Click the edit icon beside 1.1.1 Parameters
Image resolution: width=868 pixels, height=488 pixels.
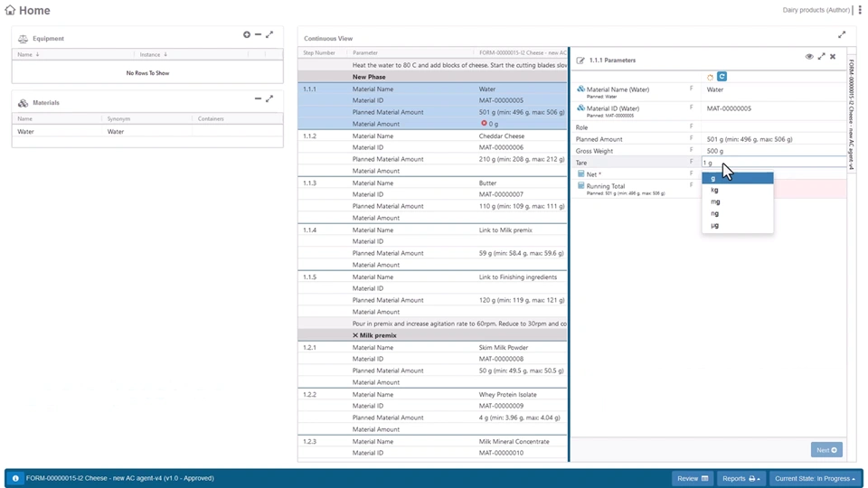point(580,61)
